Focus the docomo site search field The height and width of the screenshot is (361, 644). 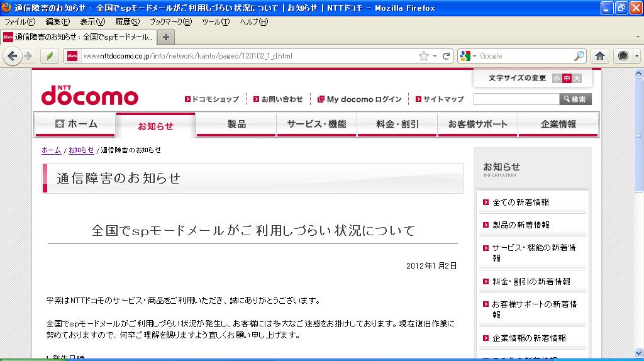516,99
